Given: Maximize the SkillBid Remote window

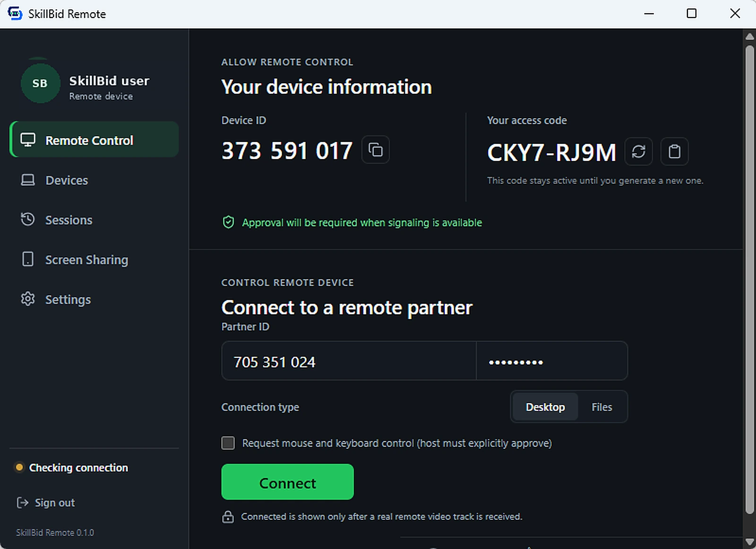Looking at the screenshot, I should pyautogui.click(x=692, y=13).
